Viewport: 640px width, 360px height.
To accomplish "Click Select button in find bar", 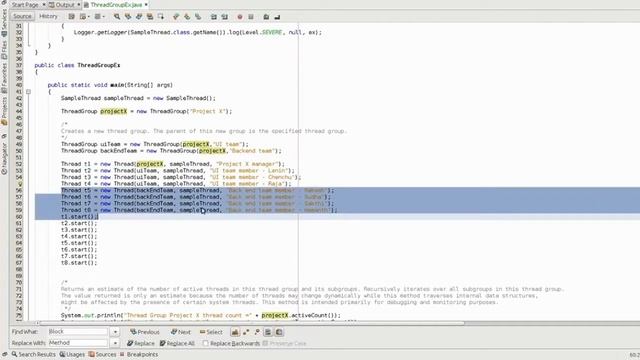I will click(211, 332).
